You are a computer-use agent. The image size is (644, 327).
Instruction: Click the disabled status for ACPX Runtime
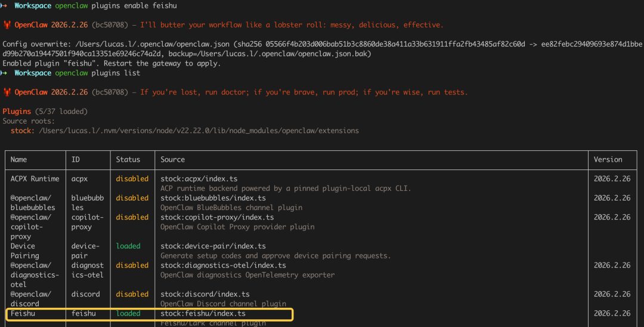(132, 179)
